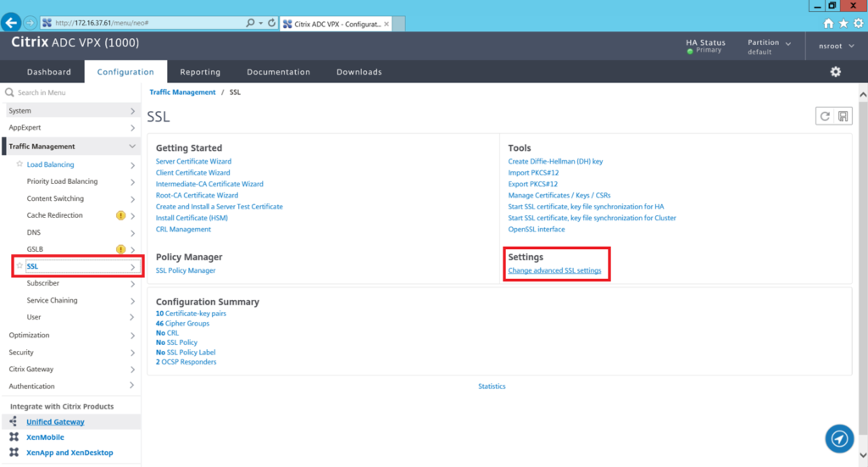This screenshot has height=467, width=868.
Task: Reload page using address bar refresh icon
Action: click(271, 23)
